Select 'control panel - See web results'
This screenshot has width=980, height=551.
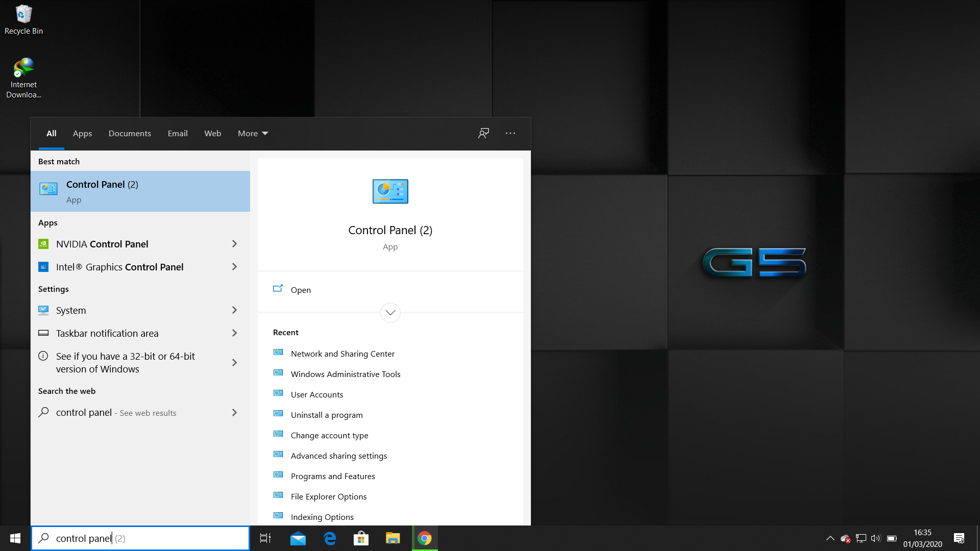[x=116, y=413]
